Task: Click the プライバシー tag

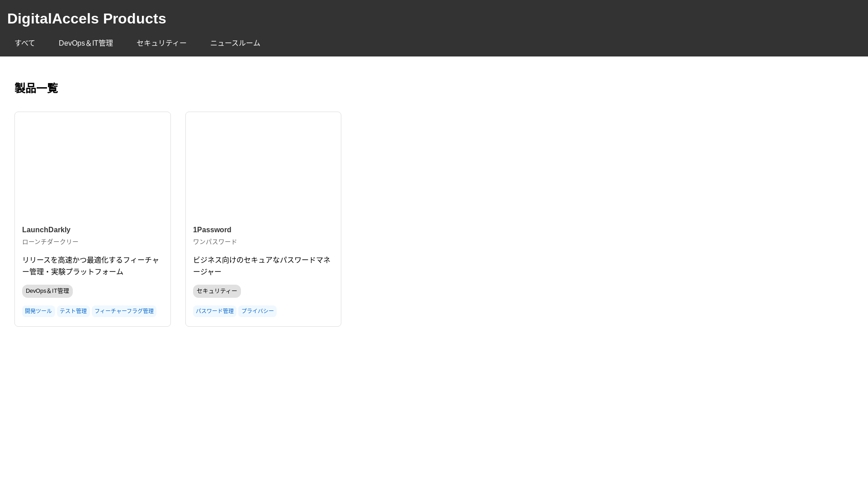Action: (257, 311)
